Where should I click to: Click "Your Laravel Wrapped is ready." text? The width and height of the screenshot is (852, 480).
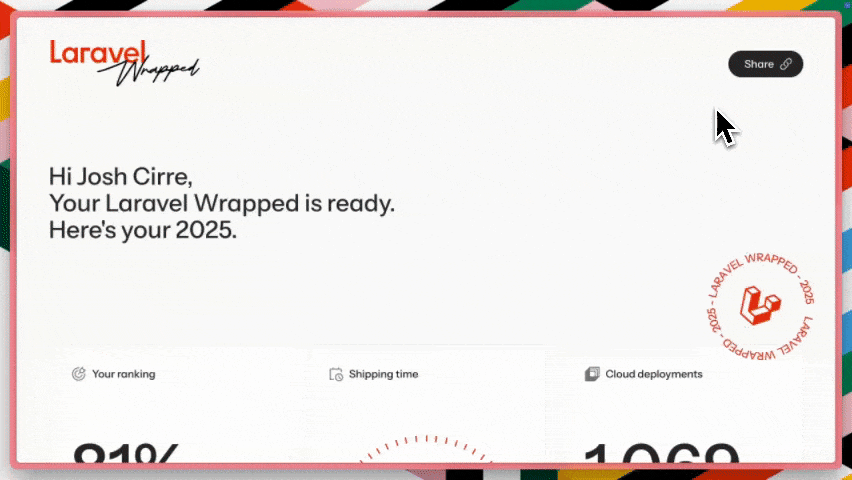coord(222,204)
